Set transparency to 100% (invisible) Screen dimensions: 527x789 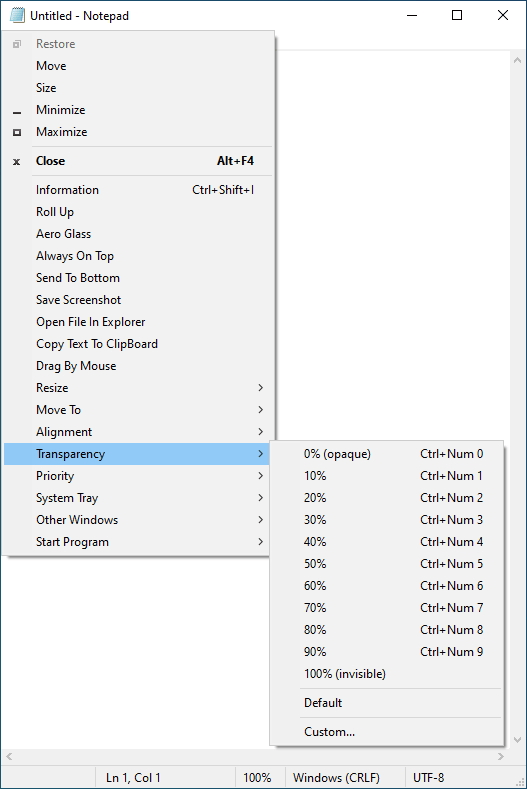387,674
